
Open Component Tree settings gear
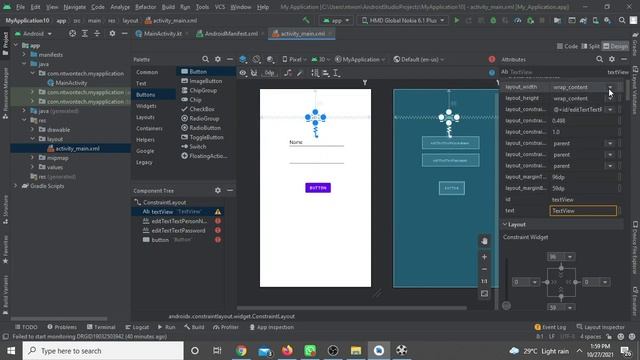click(218, 191)
